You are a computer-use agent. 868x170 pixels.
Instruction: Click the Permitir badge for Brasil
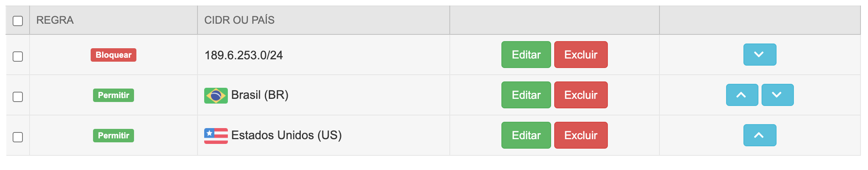(x=114, y=95)
